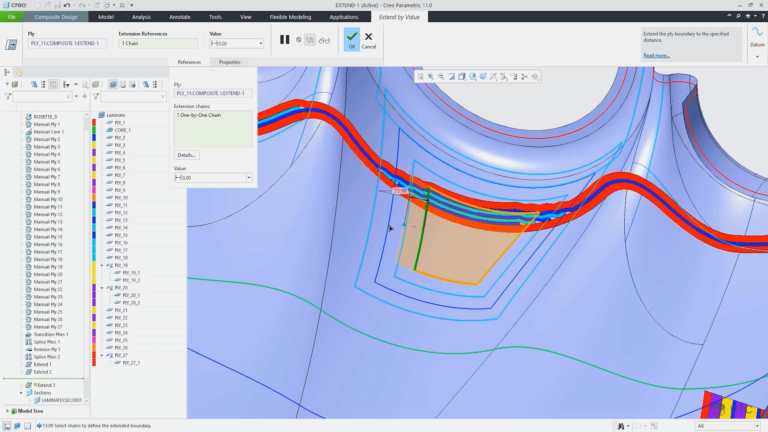This screenshot has width=768, height=432.
Task: Cancel the Extend by Value operation
Action: (368, 40)
